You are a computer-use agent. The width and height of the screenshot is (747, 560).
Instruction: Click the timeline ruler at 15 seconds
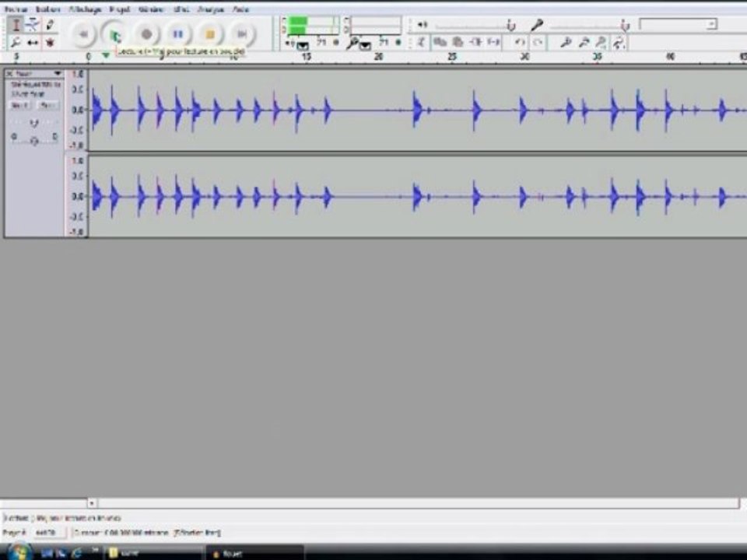click(305, 57)
